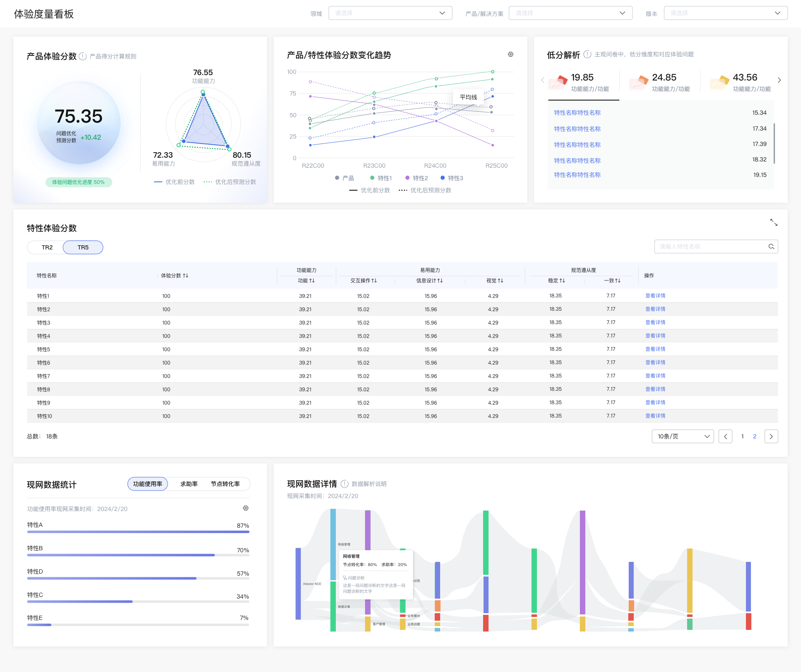Click the 75.35 product score circle
The height and width of the screenshot is (672, 801).
79,122
